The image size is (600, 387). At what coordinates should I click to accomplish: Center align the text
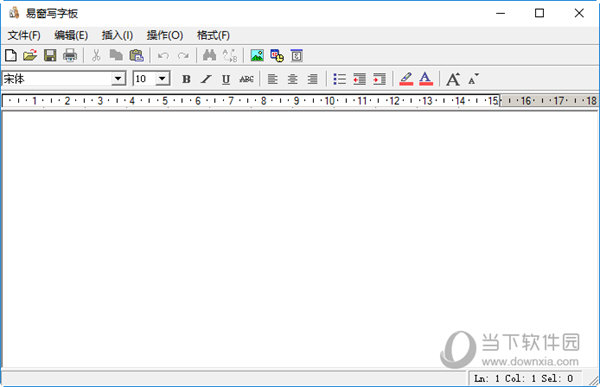click(x=293, y=79)
